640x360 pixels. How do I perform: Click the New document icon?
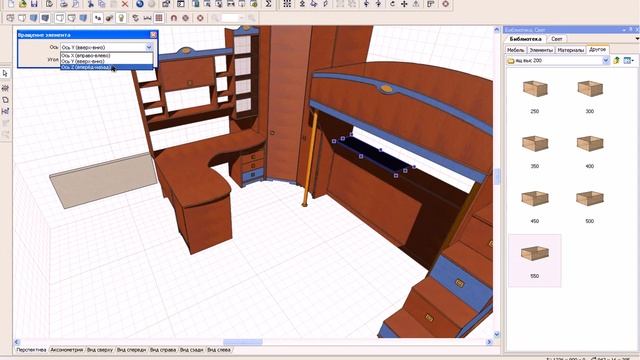click(x=11, y=4)
